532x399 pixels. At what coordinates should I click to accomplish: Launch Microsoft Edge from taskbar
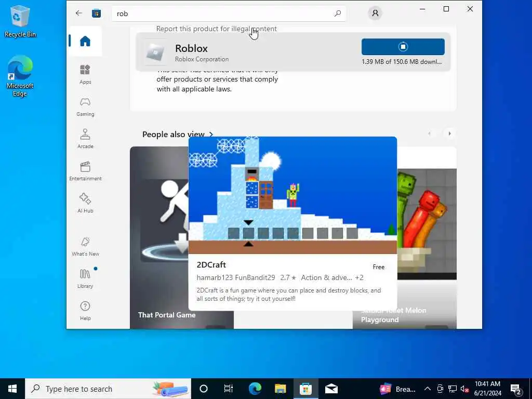[255, 389]
